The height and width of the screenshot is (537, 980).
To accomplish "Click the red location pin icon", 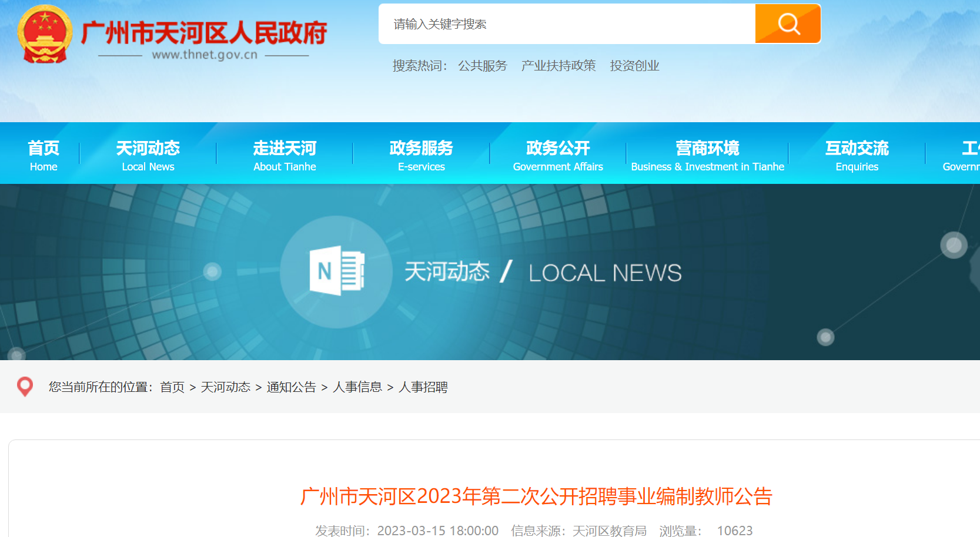I will 25,387.
